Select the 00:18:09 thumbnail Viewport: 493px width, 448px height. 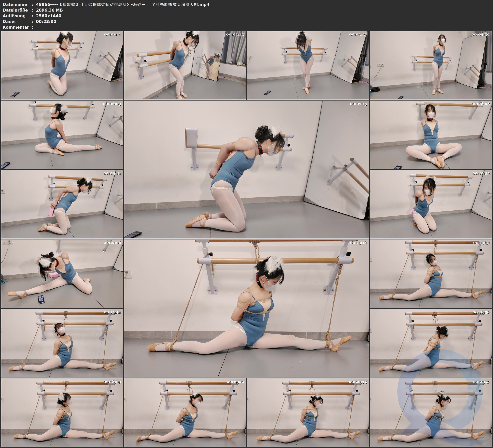click(62, 412)
